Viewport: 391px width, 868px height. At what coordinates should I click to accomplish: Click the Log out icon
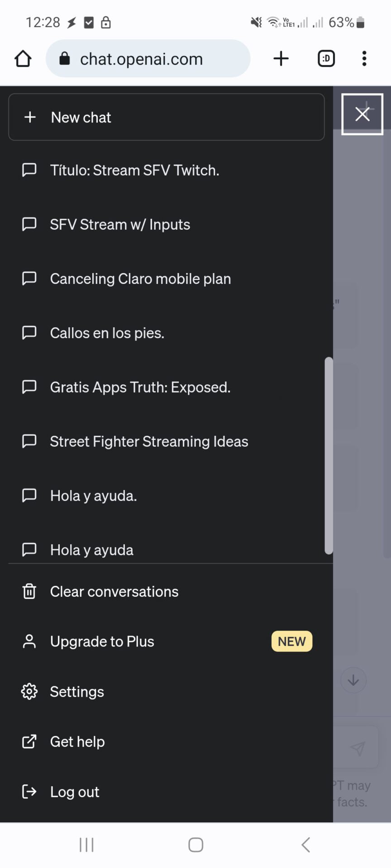pos(29,792)
